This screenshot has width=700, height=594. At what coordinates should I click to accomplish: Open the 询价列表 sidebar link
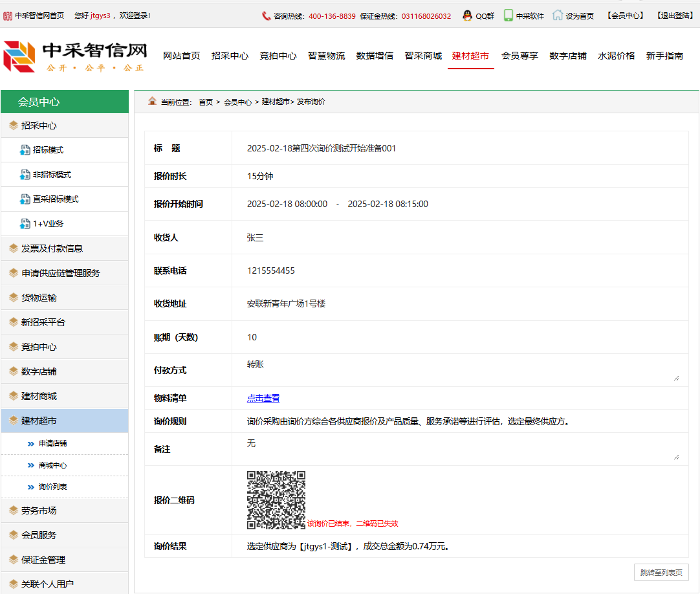point(52,487)
